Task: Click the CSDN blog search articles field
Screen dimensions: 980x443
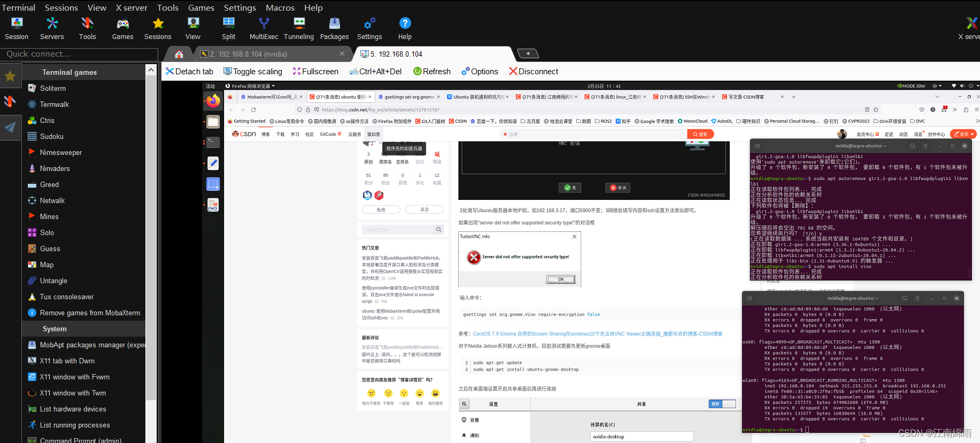Action: (398, 230)
